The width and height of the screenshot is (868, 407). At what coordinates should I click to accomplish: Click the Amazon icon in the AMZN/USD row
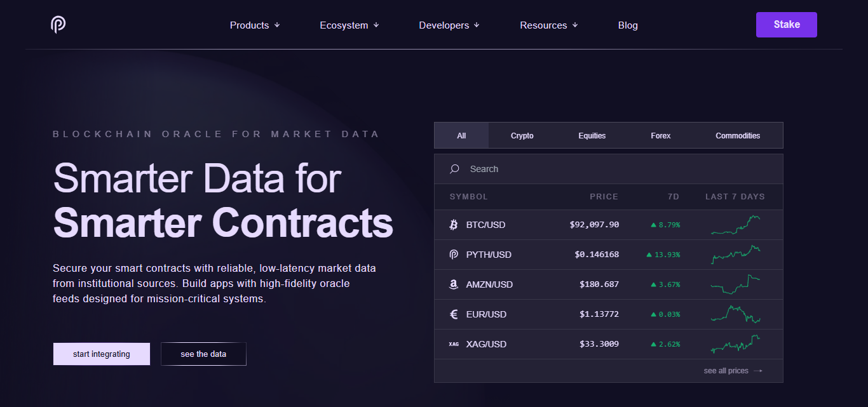(x=454, y=284)
